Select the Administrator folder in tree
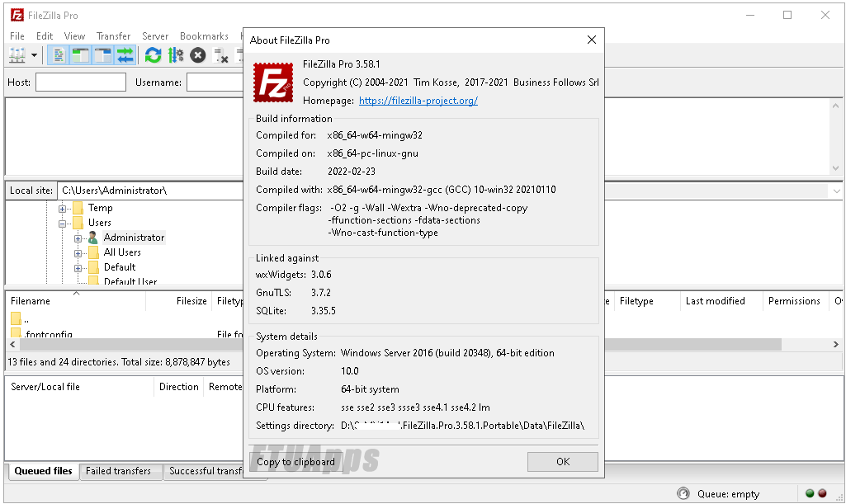This screenshot has height=504, width=846. tap(134, 238)
